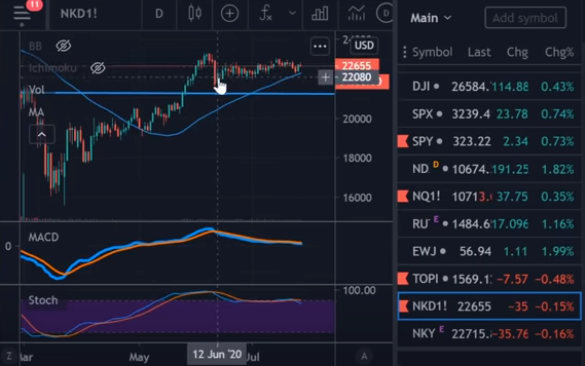Image resolution: width=585 pixels, height=366 pixels.
Task: Open the financials bar chart icon
Action: coord(320,14)
